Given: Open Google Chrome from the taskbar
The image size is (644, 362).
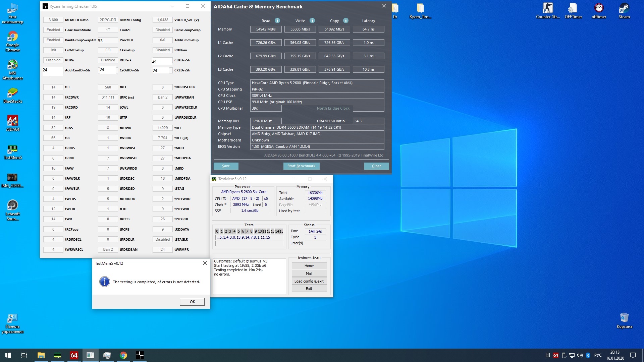Looking at the screenshot, I should 123,355.
